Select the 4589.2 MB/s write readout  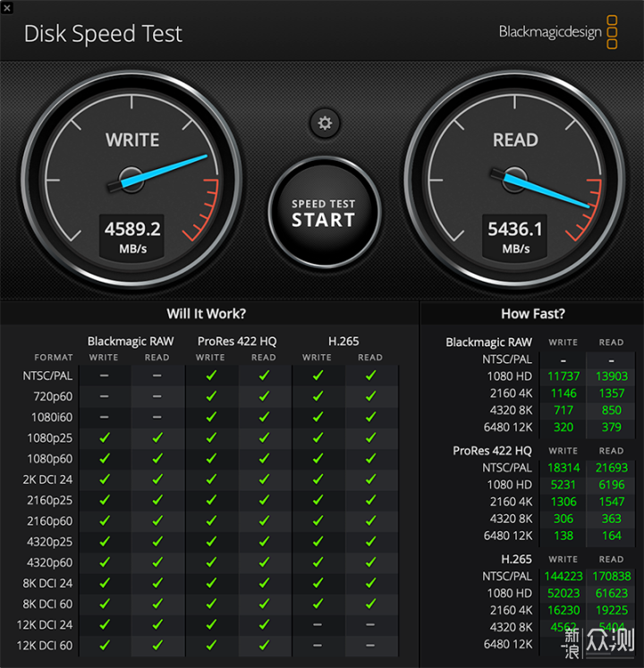coord(132,237)
